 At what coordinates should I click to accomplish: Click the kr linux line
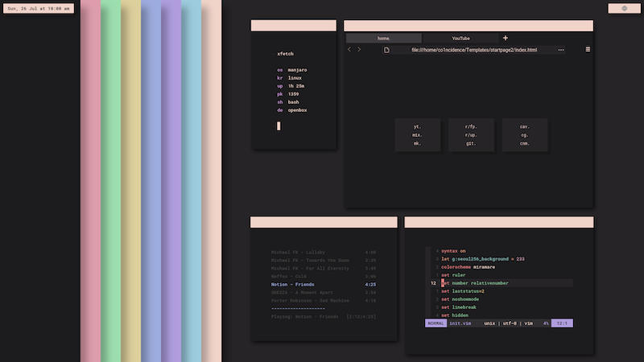pos(289,78)
